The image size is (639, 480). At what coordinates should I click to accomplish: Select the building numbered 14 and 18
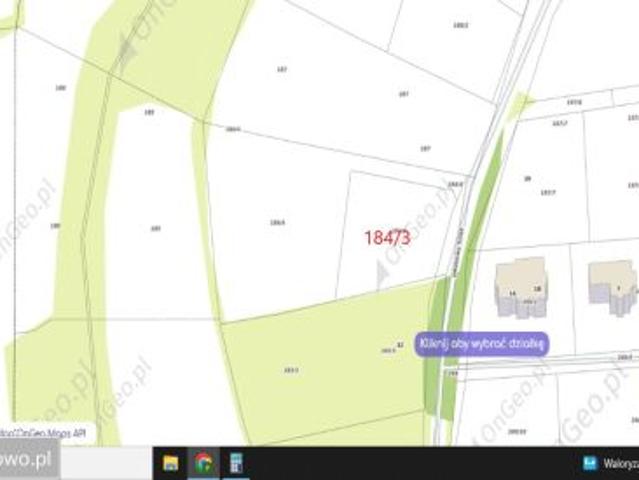coord(521,287)
